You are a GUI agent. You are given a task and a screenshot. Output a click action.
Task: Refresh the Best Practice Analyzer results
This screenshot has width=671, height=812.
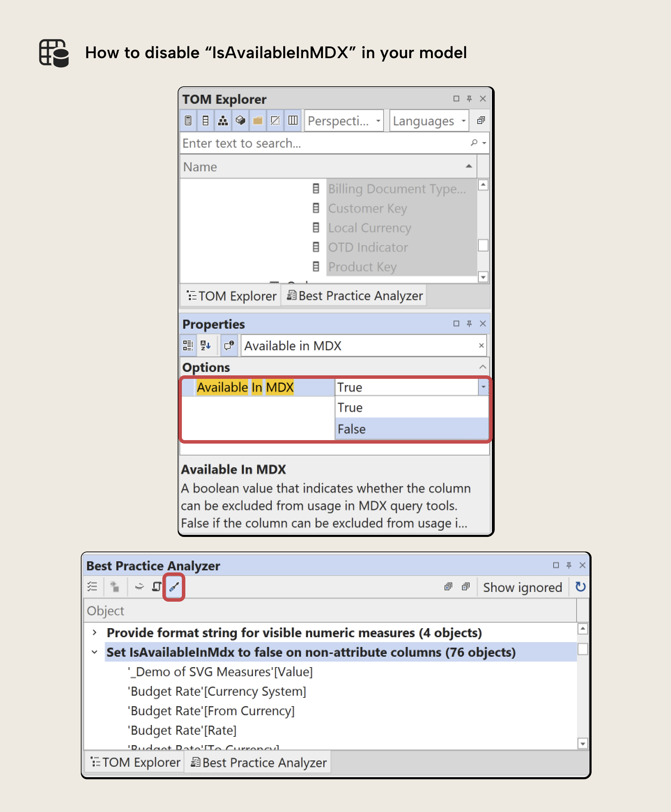click(x=580, y=587)
